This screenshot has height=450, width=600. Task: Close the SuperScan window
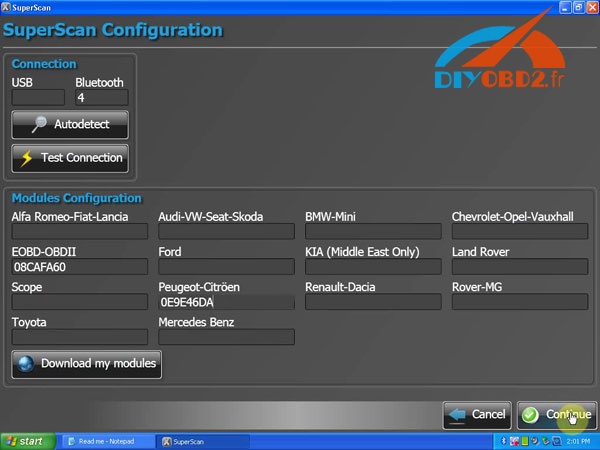pos(592,7)
